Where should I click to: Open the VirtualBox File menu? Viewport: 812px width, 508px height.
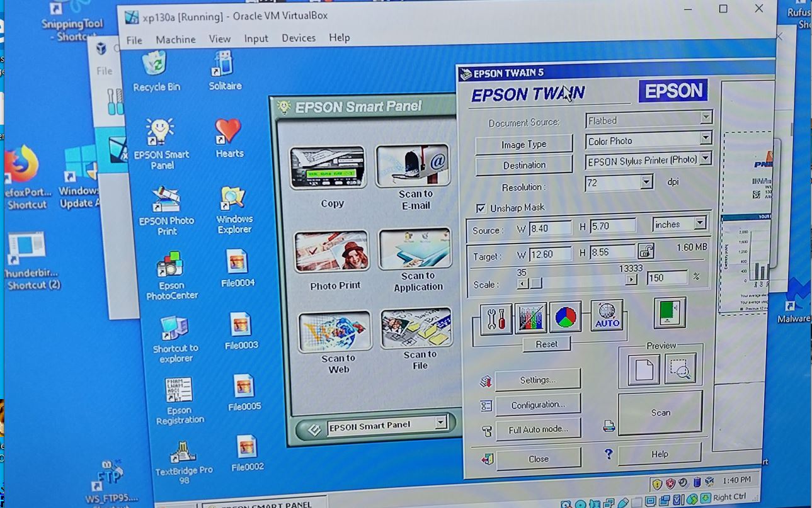pyautogui.click(x=134, y=40)
